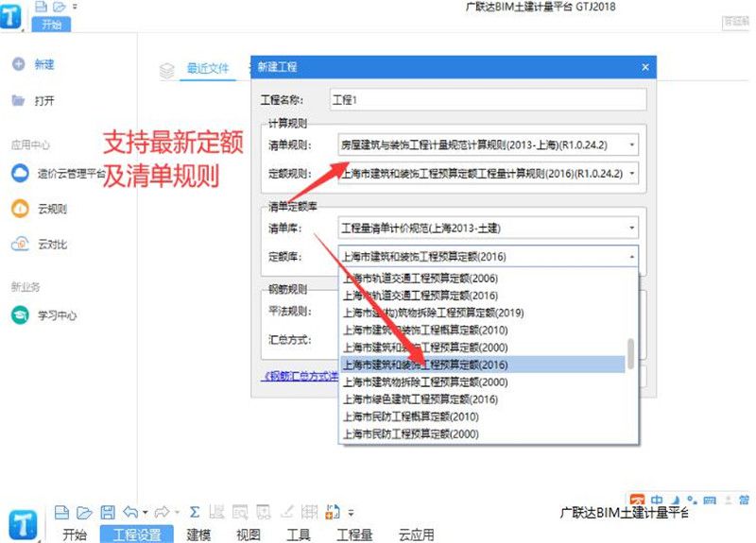Click the dropdown list scrollbar thumb
Screen dimensions: 756x543
[630, 353]
